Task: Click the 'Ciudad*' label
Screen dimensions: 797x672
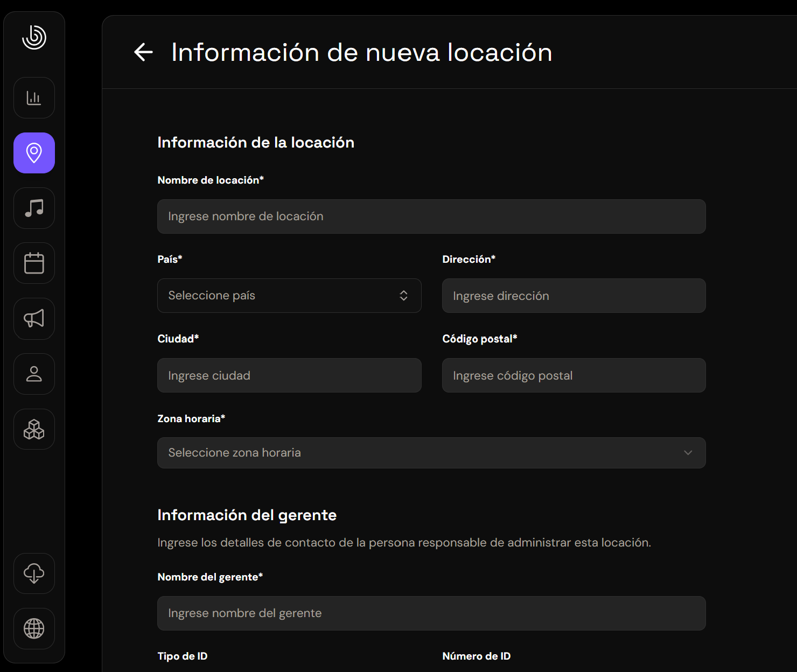Action: (x=178, y=339)
